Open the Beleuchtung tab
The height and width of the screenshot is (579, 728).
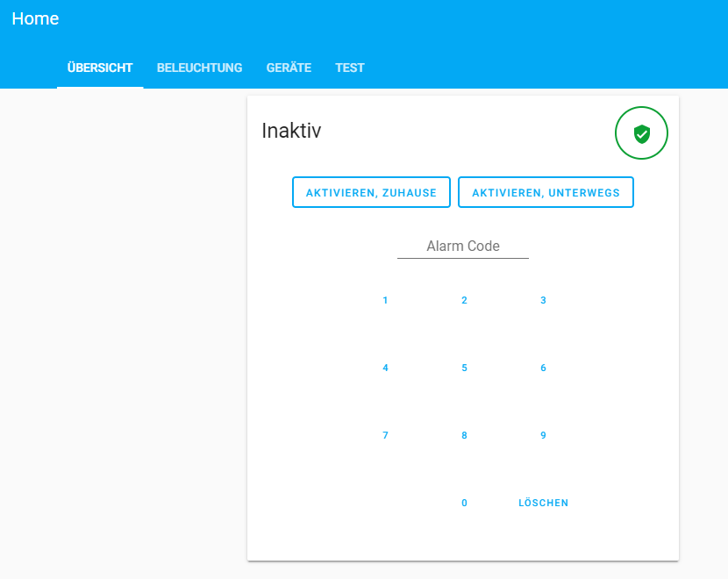pyautogui.click(x=199, y=68)
